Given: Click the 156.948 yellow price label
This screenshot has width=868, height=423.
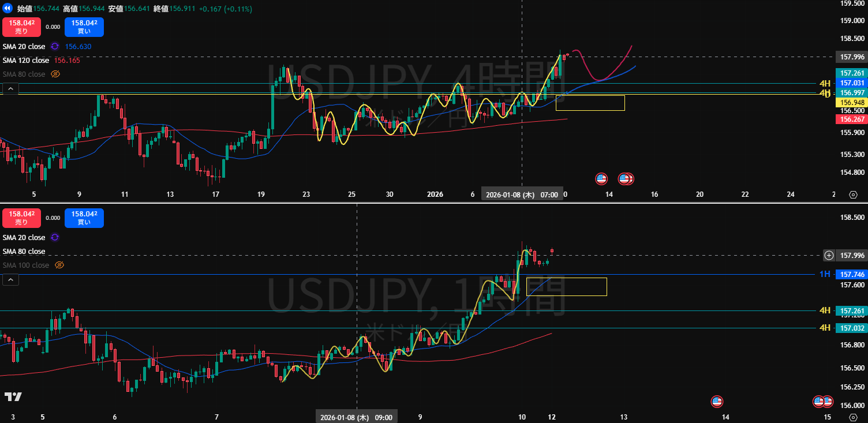Looking at the screenshot, I should tap(851, 102).
